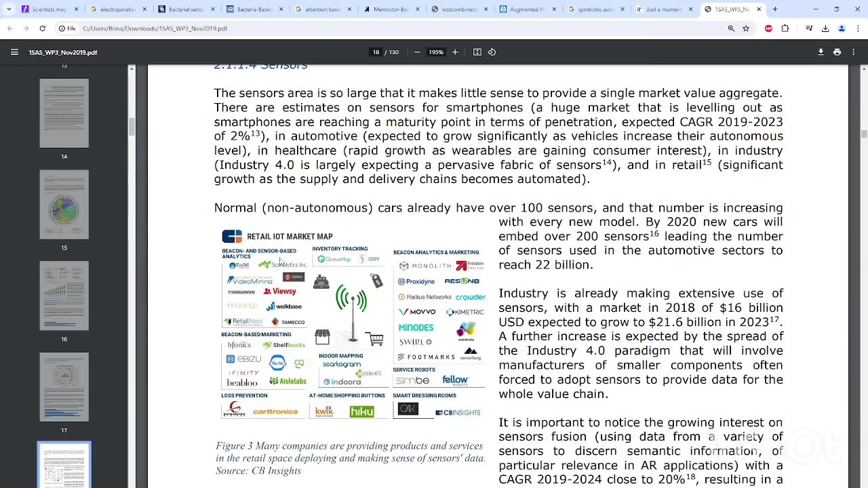Close the Memristor-Based tab
This screenshot has width=868, height=488.
[418, 9]
